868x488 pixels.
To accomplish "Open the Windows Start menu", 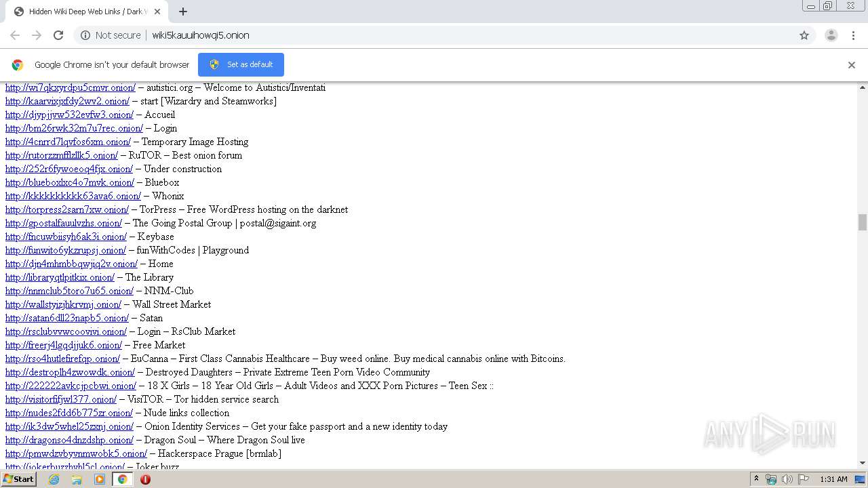I will (19, 479).
